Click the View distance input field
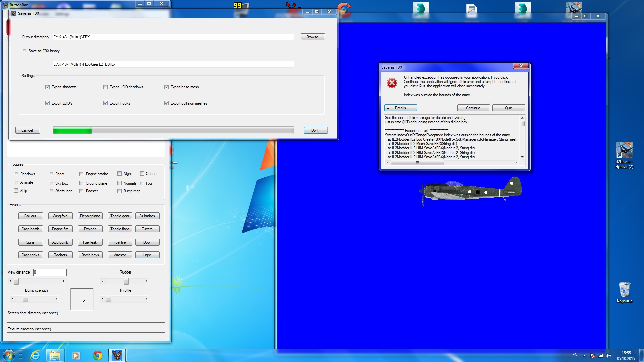 [x=50, y=272]
